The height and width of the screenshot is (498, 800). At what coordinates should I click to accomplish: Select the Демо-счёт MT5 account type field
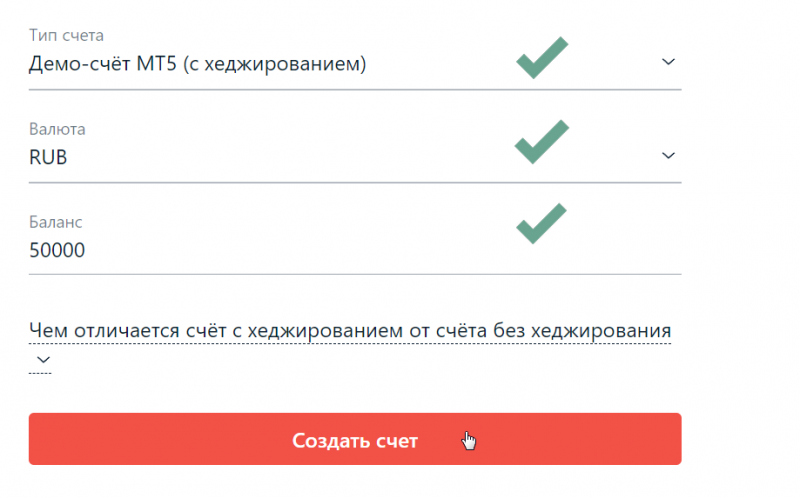tap(198, 64)
